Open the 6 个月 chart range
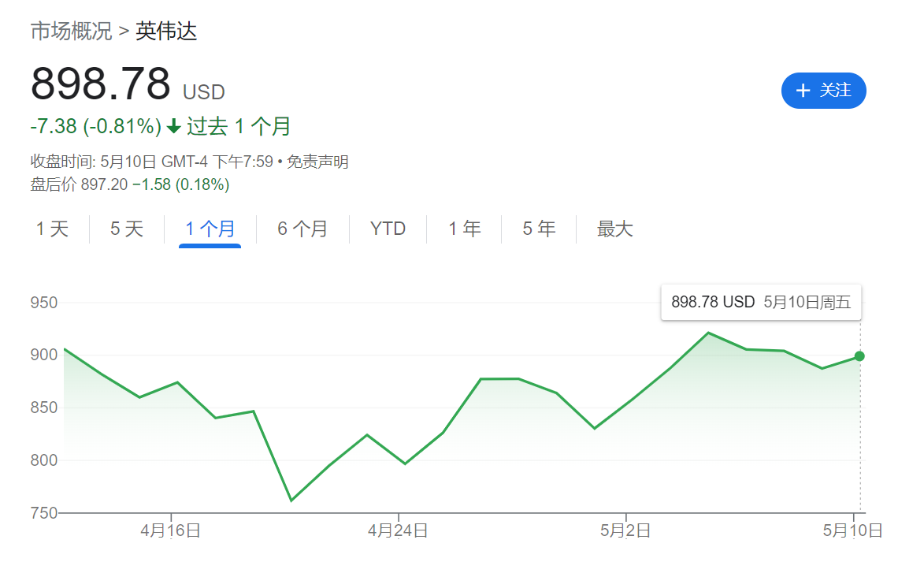 [302, 229]
